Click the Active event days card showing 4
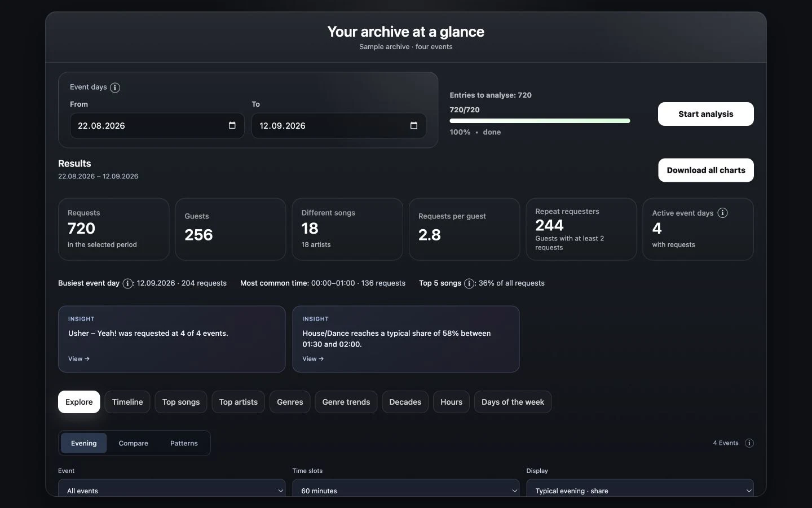Image resolution: width=812 pixels, height=508 pixels. (x=698, y=229)
